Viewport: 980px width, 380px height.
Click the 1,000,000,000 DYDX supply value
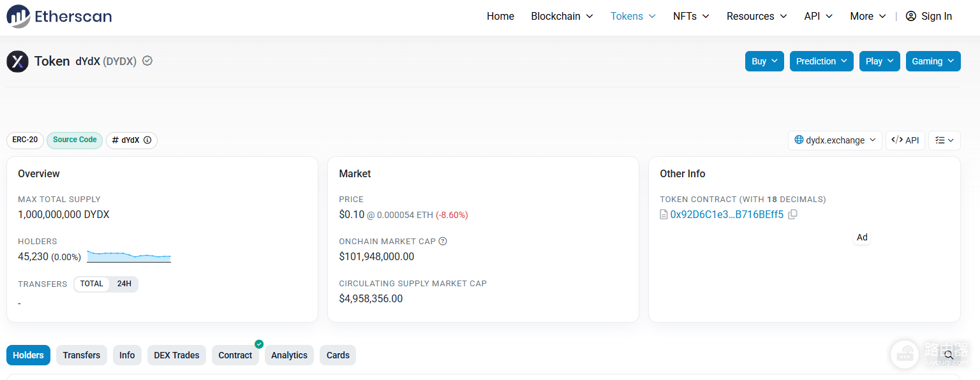click(64, 215)
